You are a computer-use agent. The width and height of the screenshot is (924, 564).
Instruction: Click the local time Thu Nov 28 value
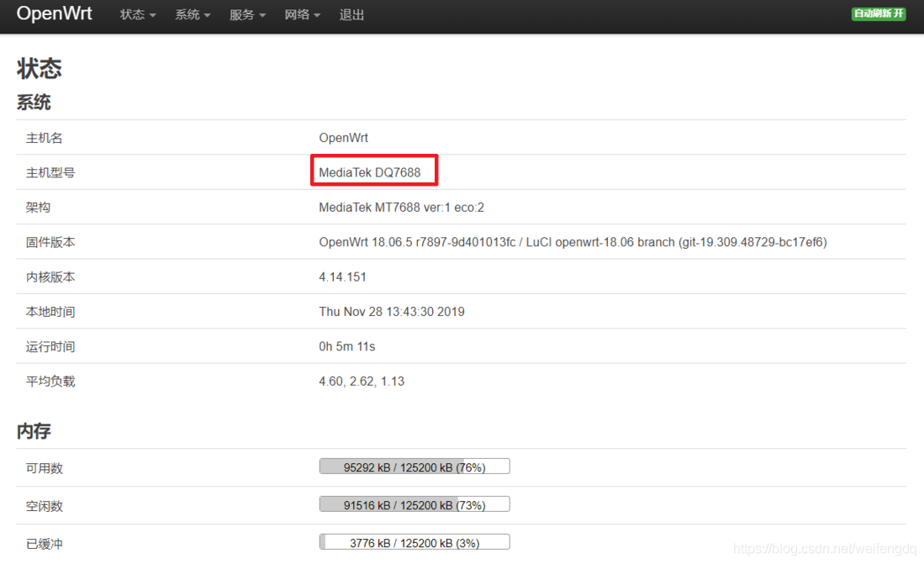click(392, 312)
